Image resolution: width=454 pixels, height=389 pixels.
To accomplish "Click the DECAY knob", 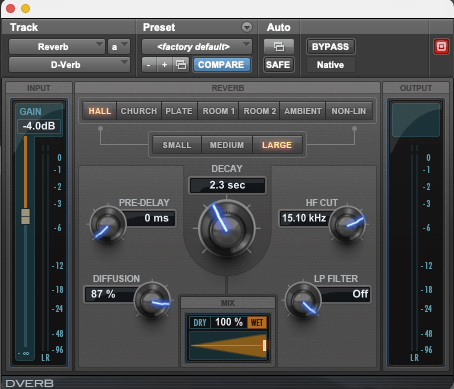I will [227, 228].
